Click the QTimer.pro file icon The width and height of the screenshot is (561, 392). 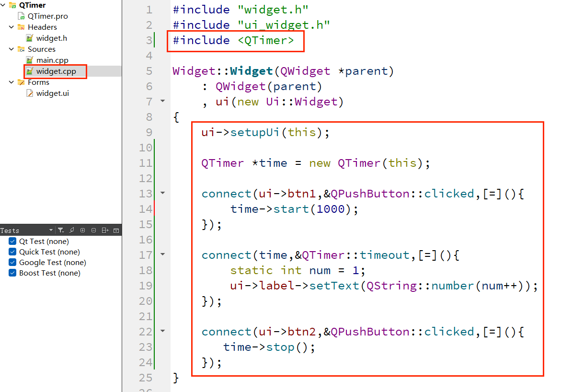click(22, 16)
